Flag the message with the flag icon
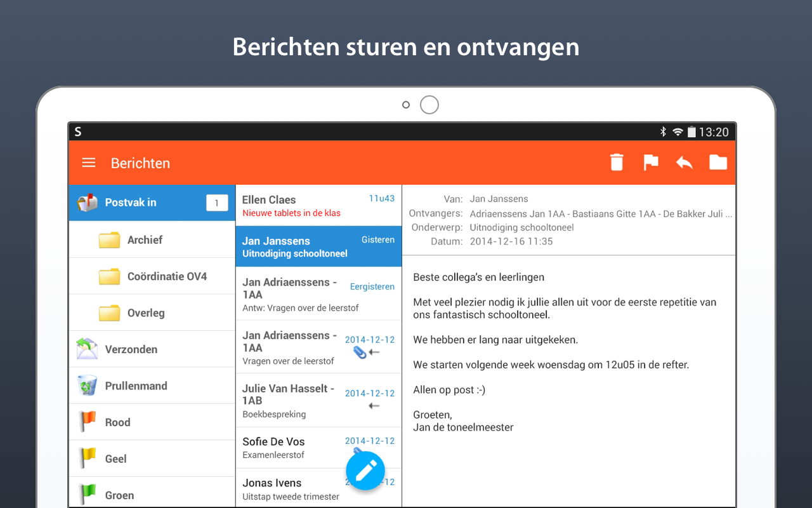 click(x=651, y=163)
